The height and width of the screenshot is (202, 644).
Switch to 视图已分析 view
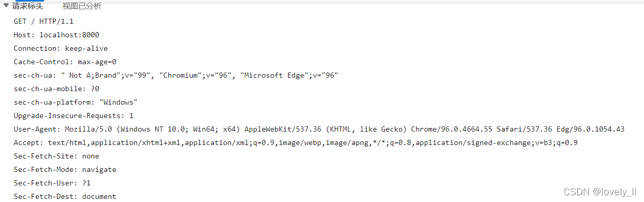(x=82, y=6)
